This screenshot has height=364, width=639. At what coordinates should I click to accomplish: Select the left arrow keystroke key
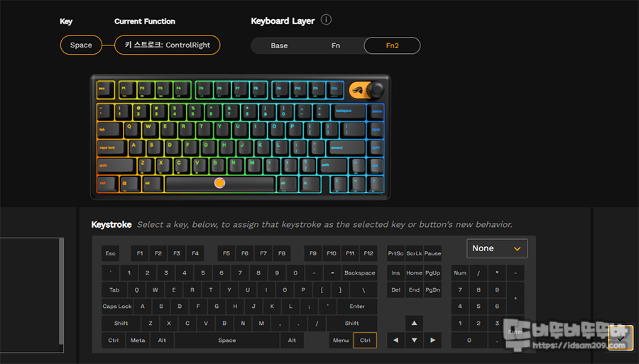point(395,341)
